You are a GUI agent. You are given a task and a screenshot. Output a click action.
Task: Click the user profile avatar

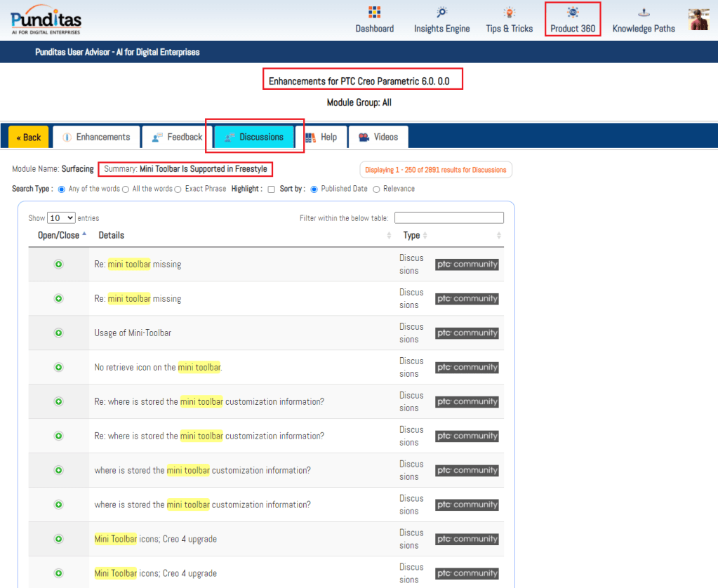tap(698, 20)
